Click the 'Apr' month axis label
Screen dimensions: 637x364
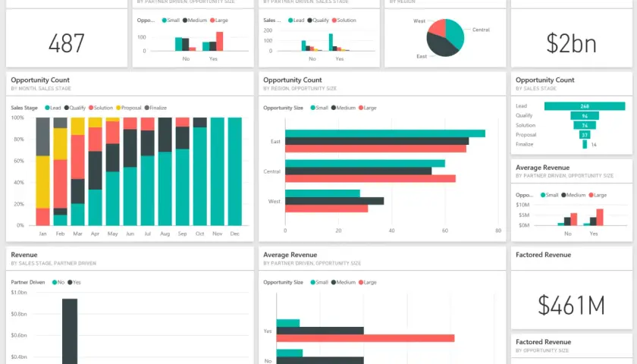click(x=95, y=234)
